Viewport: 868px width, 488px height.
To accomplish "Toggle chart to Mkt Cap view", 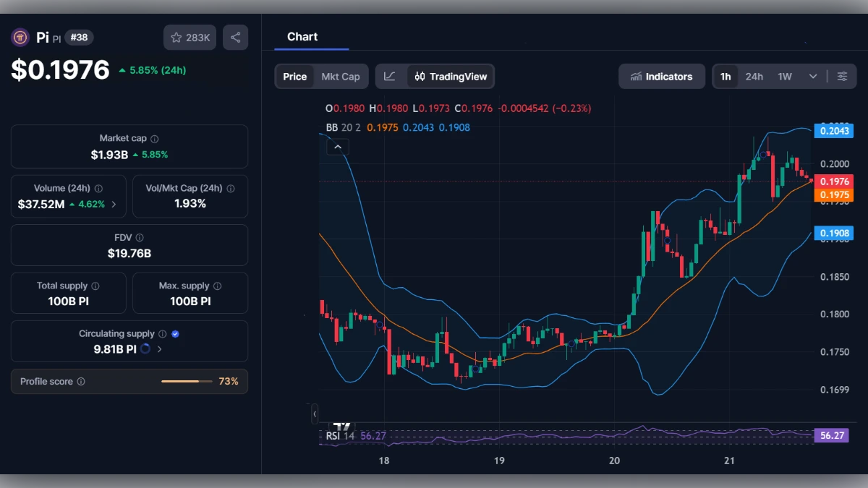I will pos(340,77).
